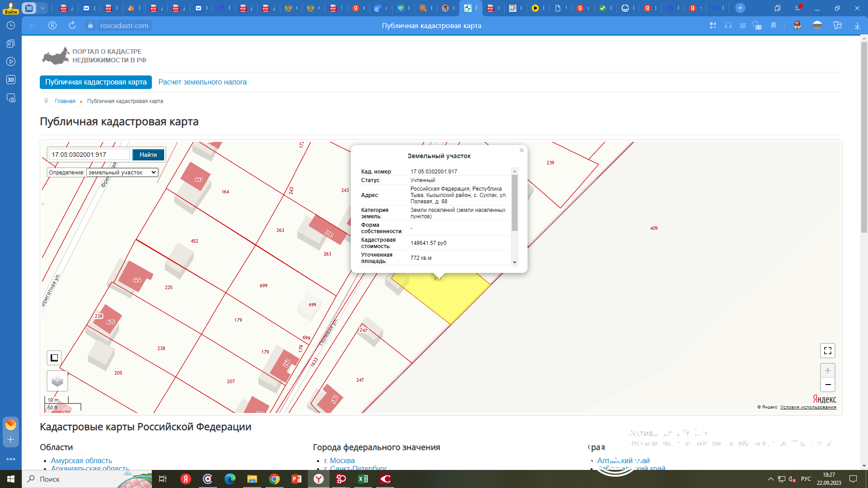Bookmark this page icon
Image resolution: width=868 pixels, height=488 pixels.
coord(774,25)
